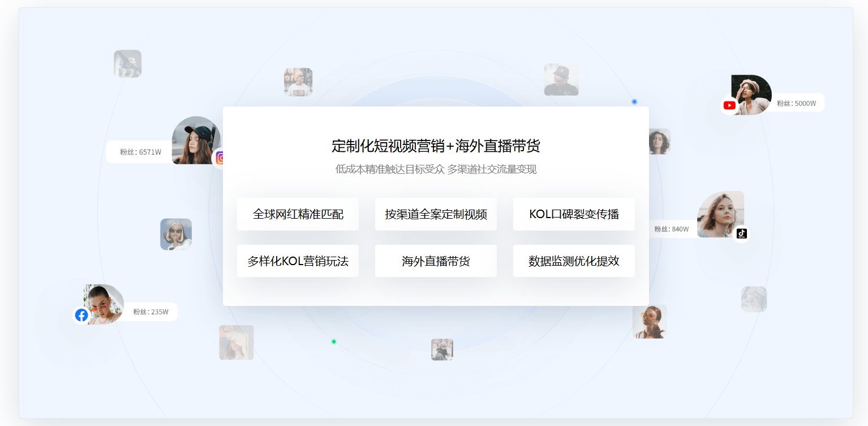Click the Facebook logo icon
868x426 pixels.
(81, 315)
